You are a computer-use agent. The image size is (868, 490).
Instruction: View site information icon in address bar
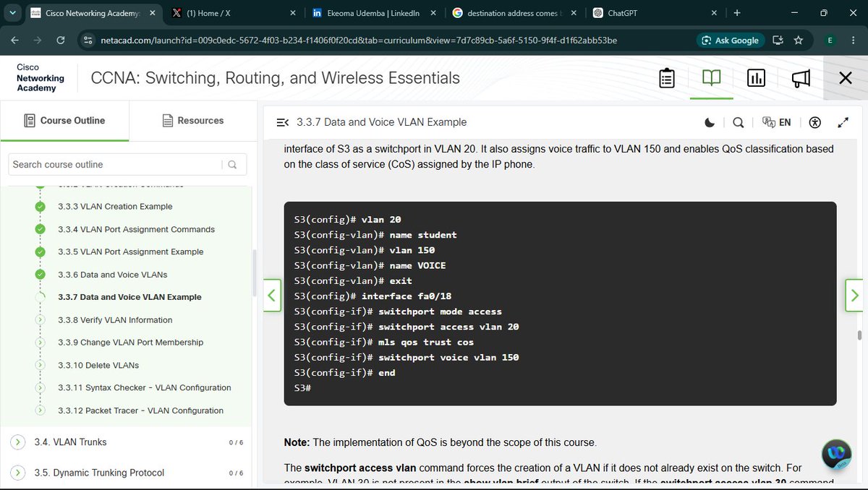(87, 40)
